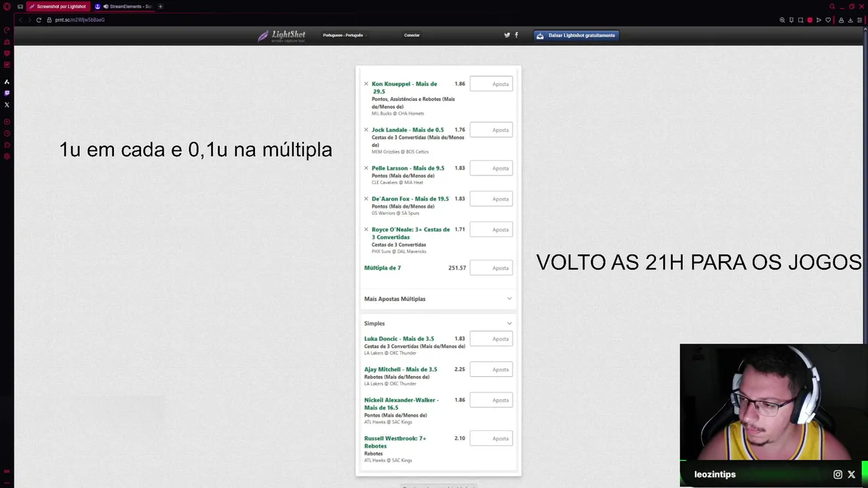The height and width of the screenshot is (488, 868).
Task: Click the Aposta field for Pelle Larsson
Action: point(491,168)
